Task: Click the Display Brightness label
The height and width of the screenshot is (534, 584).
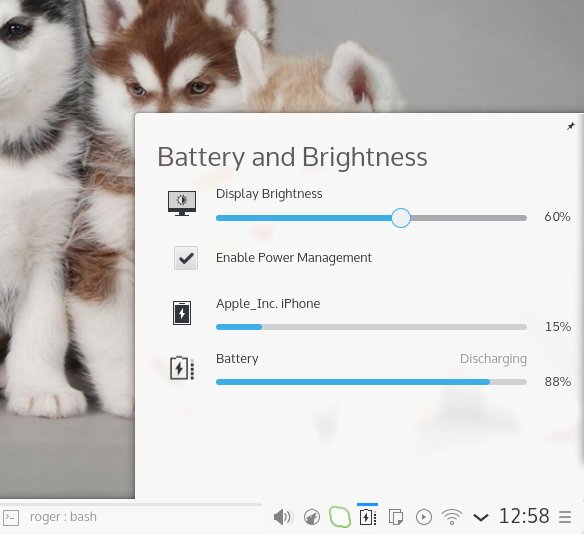Action: coord(269,194)
